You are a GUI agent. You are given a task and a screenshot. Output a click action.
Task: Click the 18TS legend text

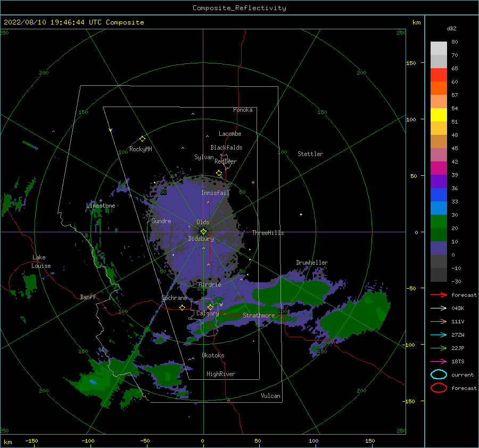point(458,362)
